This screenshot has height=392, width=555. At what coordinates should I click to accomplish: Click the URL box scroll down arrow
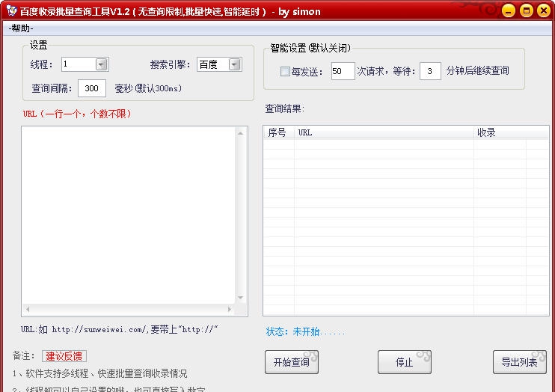point(241,298)
